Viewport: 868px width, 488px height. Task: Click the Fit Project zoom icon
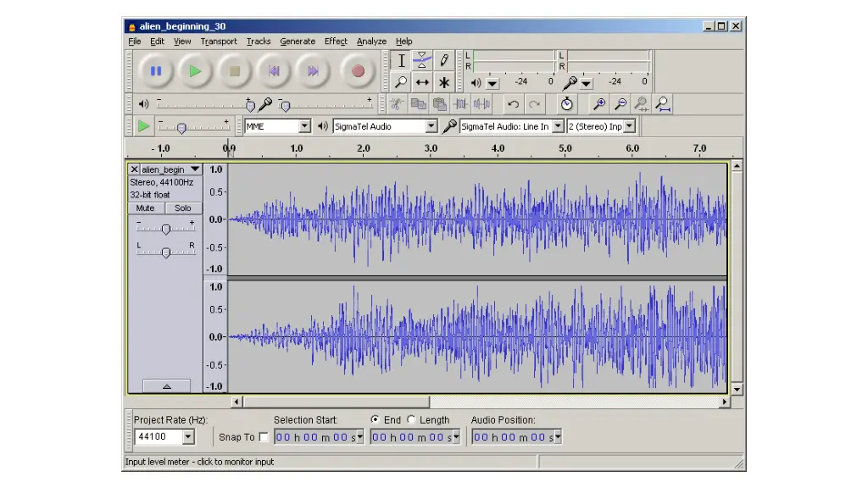(662, 104)
